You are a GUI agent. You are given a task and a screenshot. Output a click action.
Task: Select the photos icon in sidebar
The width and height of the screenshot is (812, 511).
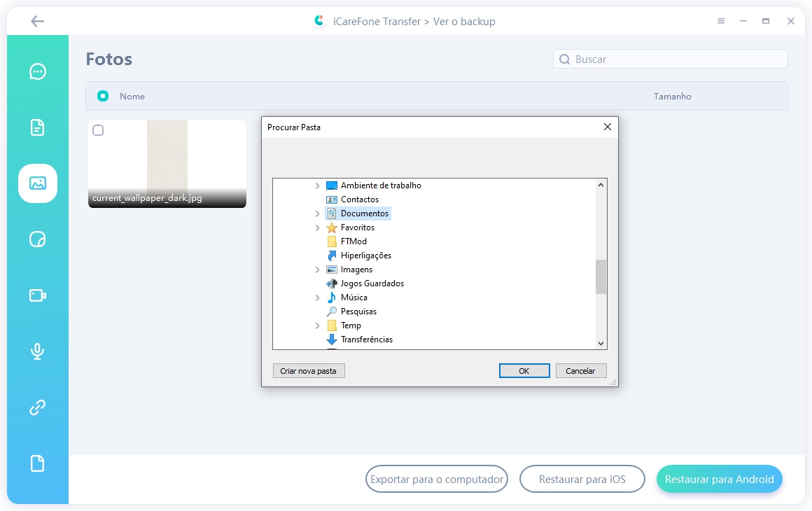tap(38, 183)
